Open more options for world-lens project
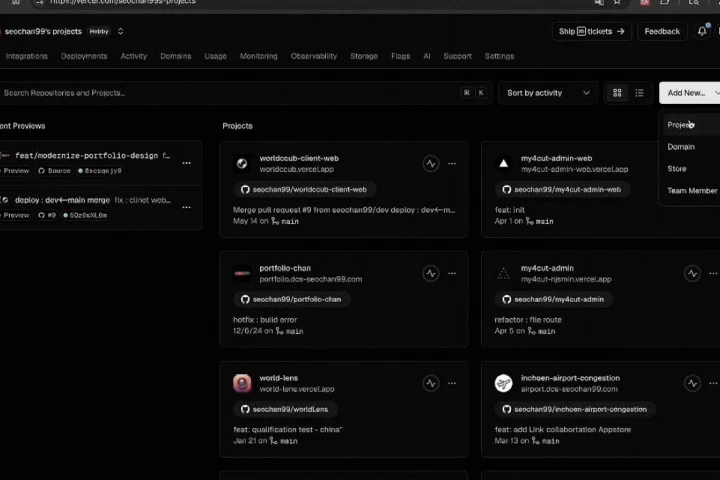 (452, 383)
